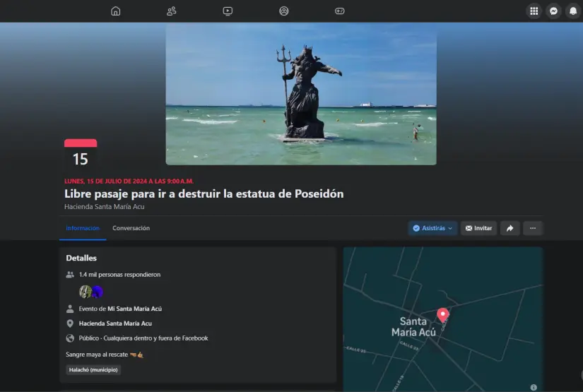Click the map info icon

tap(534, 386)
